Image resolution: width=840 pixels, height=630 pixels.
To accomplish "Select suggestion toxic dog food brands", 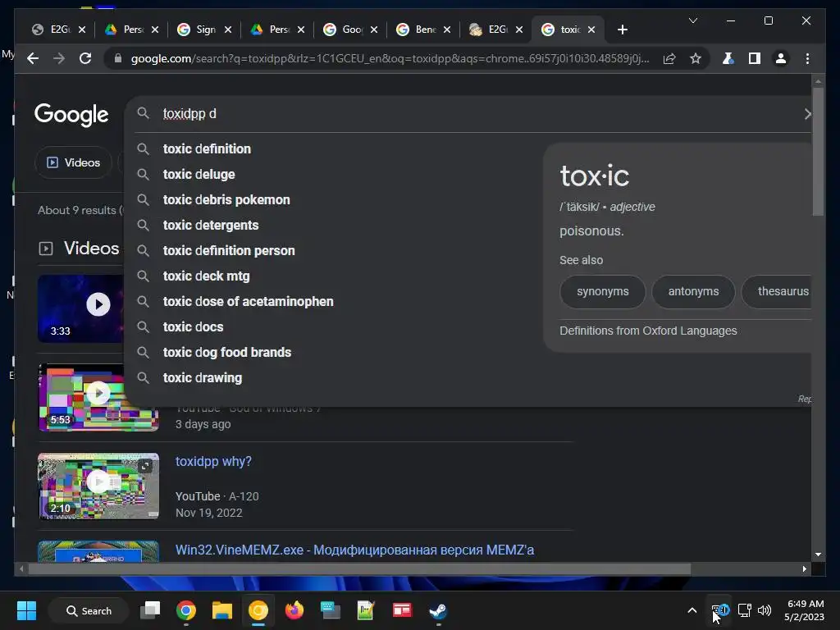I will (x=227, y=353).
